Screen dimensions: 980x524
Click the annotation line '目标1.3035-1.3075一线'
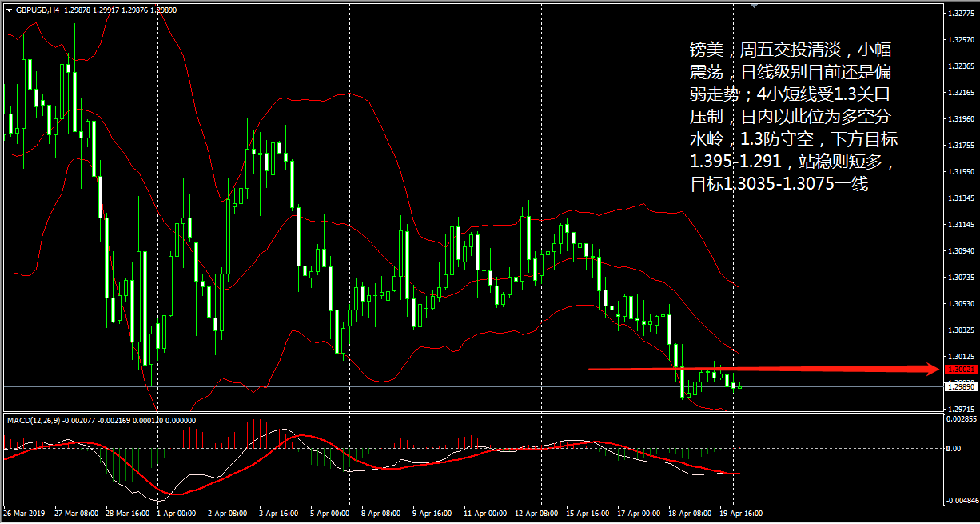pyautogui.click(x=779, y=184)
